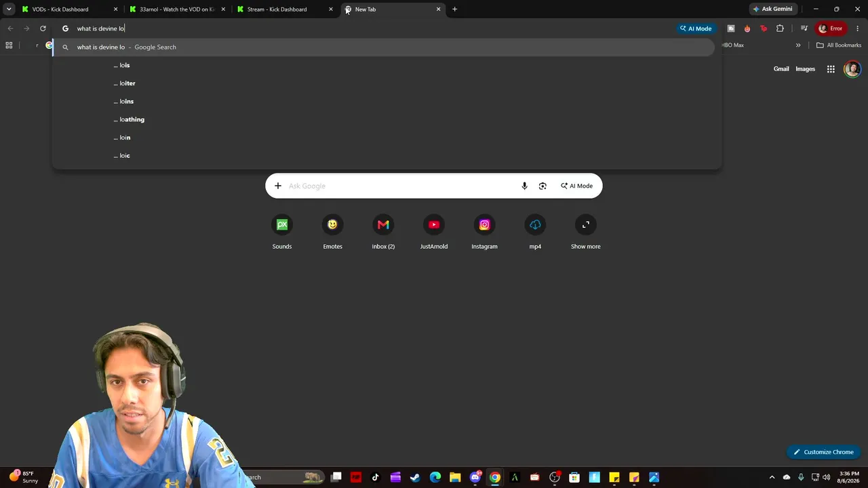Screen dimensions: 868x488
Task: Switch to Stream - Kick Dashboard tab
Action: point(285,9)
